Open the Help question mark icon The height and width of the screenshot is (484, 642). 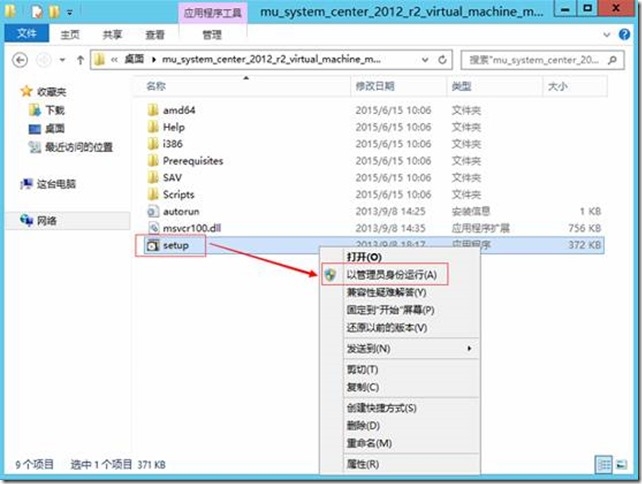click(624, 35)
